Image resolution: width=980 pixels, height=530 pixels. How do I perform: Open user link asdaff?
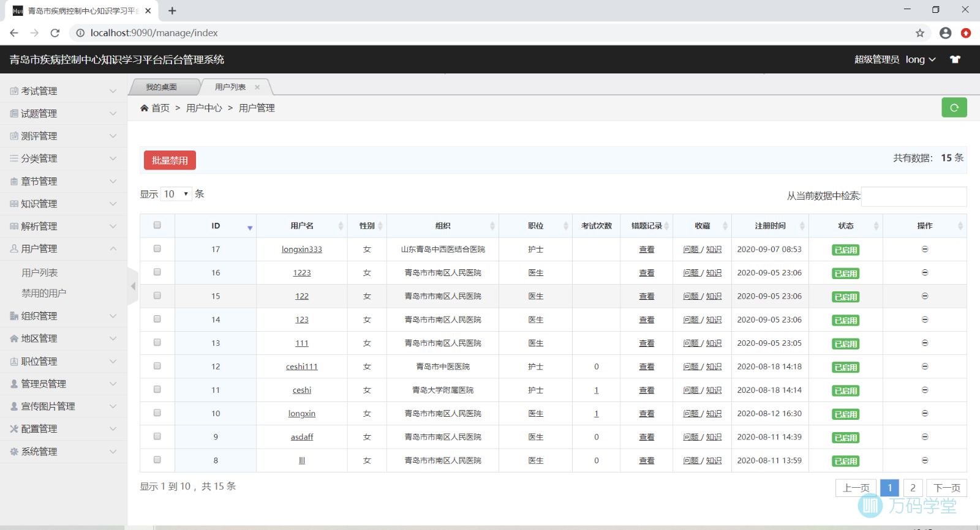click(x=302, y=437)
